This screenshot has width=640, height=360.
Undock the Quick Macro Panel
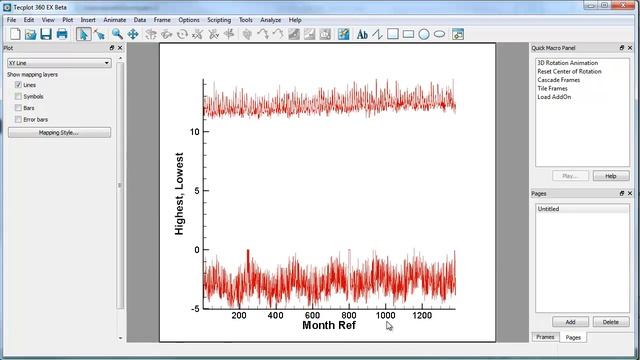(x=622, y=48)
